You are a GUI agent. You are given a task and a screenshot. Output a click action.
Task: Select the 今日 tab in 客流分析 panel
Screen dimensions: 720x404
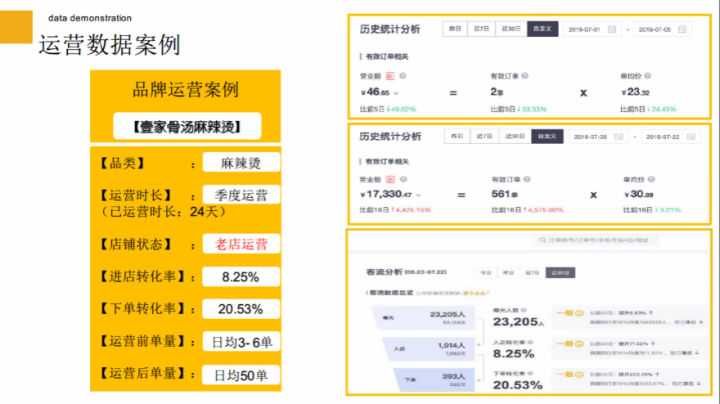pos(485,273)
